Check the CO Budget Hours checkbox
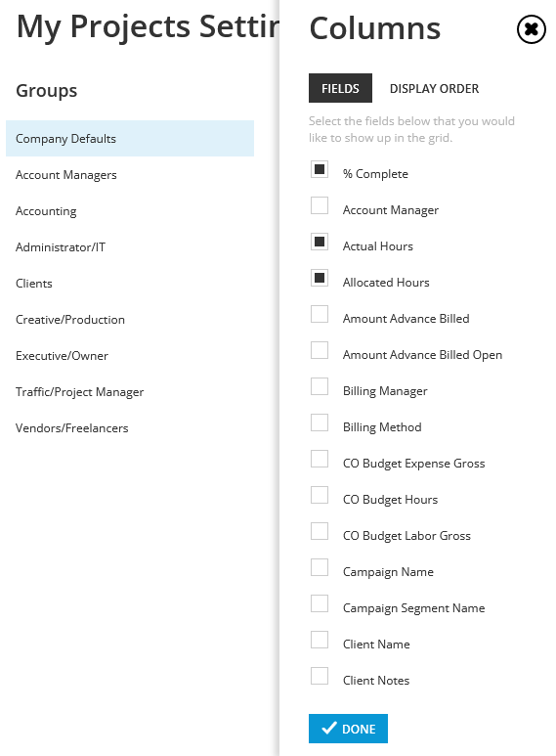The width and height of the screenshot is (556, 756). point(320,495)
